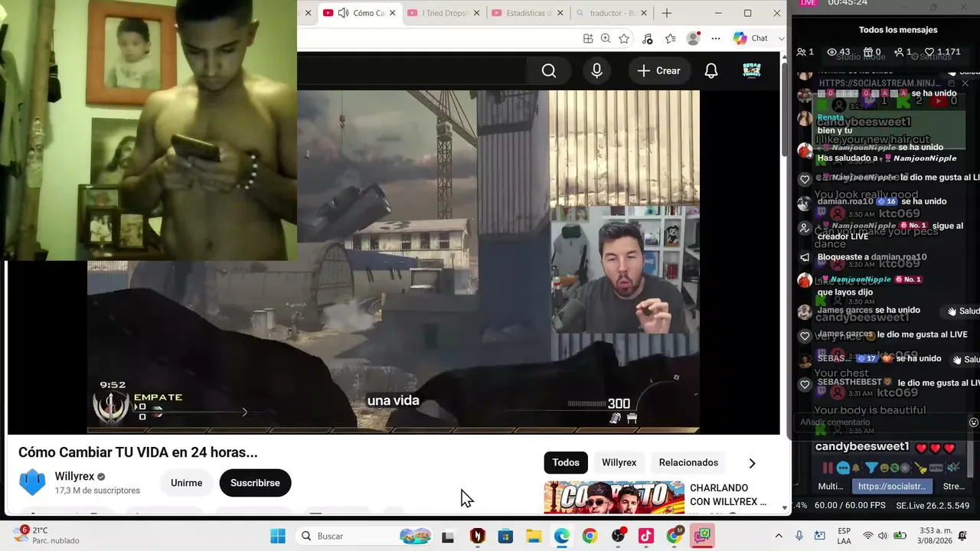This screenshot has height=551, width=980.
Task: Open Microsoft Edge from the taskbar
Action: [562, 536]
